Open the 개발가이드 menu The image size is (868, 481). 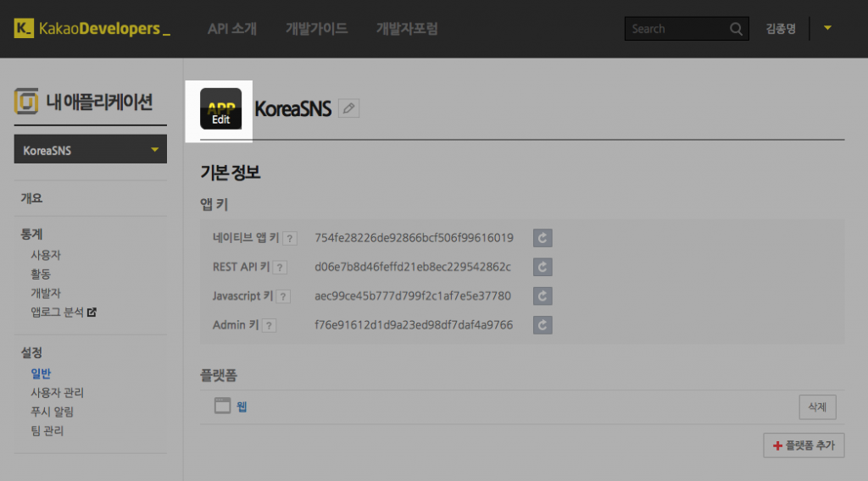coord(317,29)
